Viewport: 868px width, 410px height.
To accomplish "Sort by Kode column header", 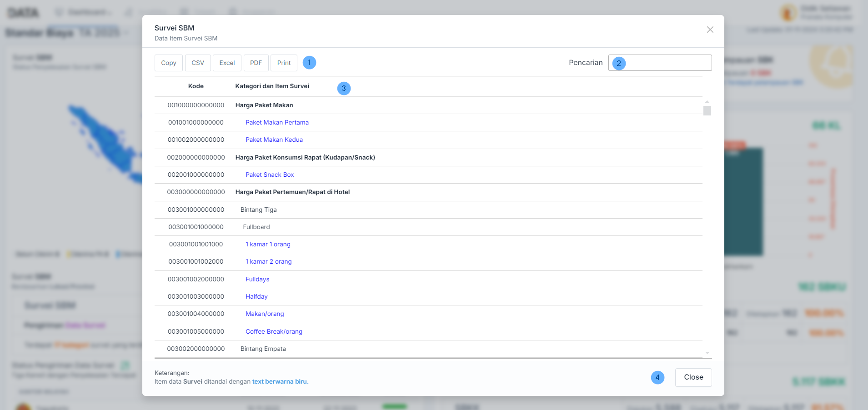I will 196,86.
